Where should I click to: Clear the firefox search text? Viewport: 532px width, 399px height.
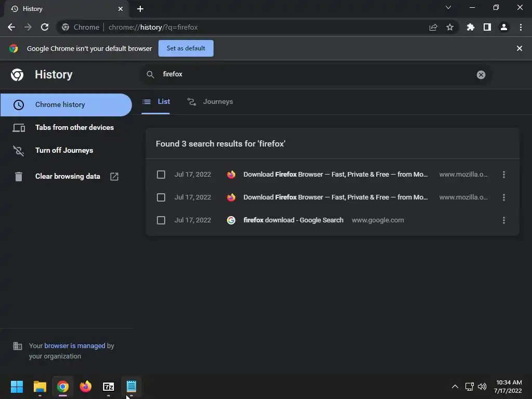click(x=481, y=75)
